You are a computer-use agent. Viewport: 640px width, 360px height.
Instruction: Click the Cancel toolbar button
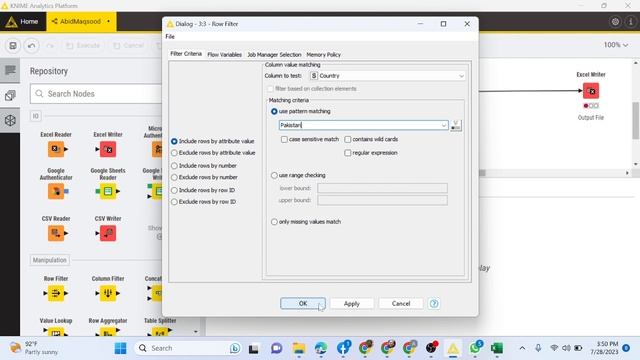[128, 45]
